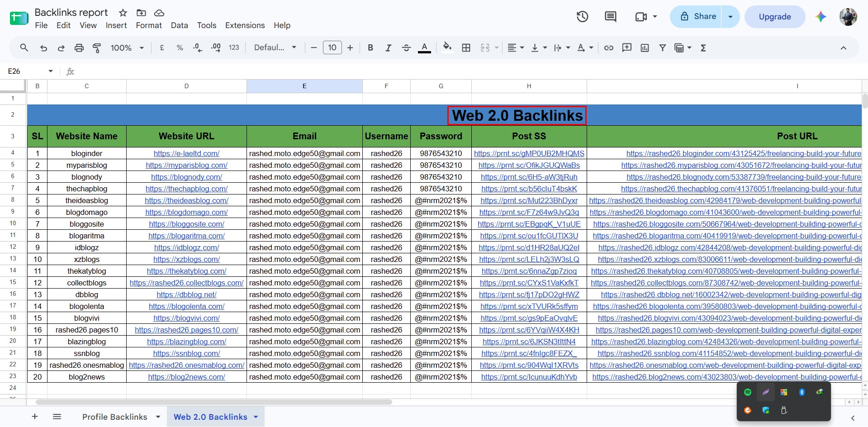Open the Data menu
The width and height of the screenshot is (868, 427).
coord(180,25)
